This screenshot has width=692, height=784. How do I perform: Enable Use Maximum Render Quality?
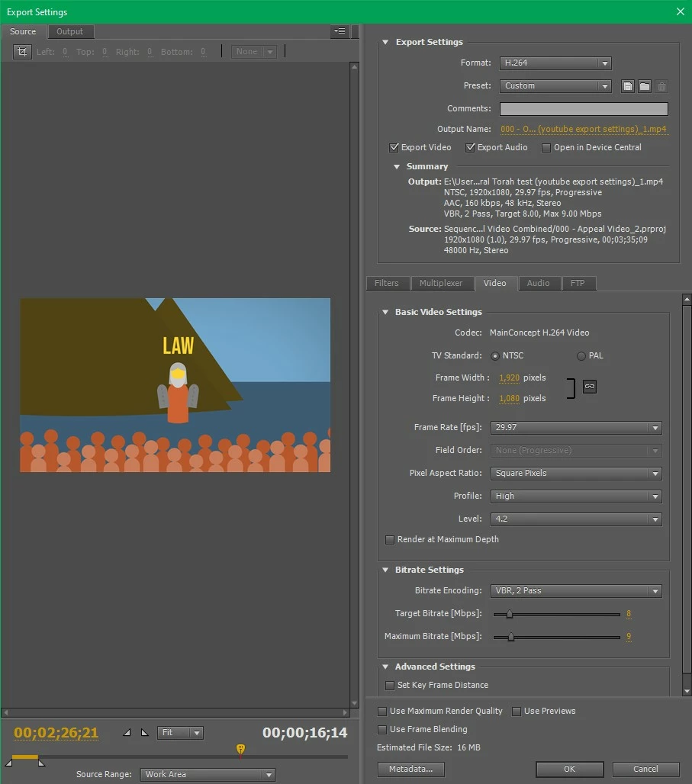(x=382, y=711)
